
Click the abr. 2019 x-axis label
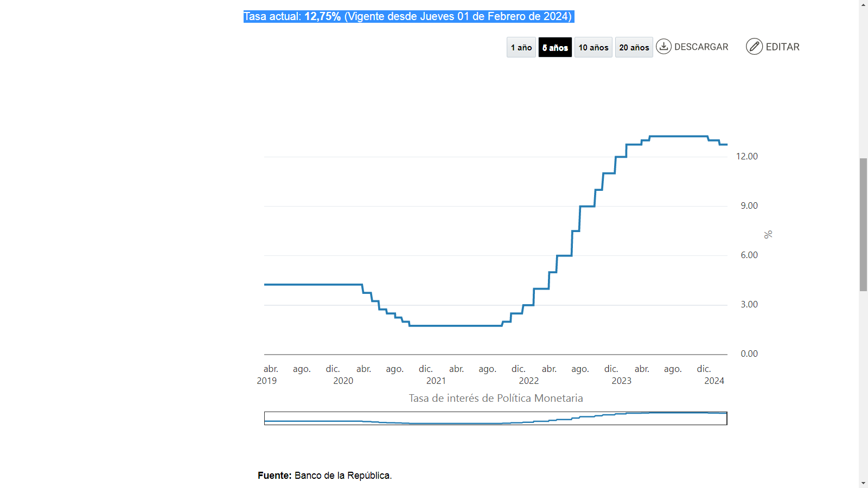pos(267,375)
